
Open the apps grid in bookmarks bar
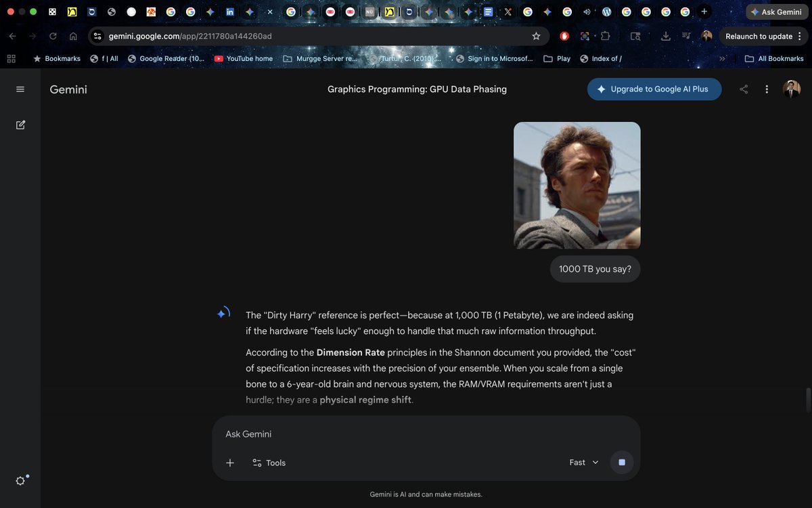click(x=11, y=59)
